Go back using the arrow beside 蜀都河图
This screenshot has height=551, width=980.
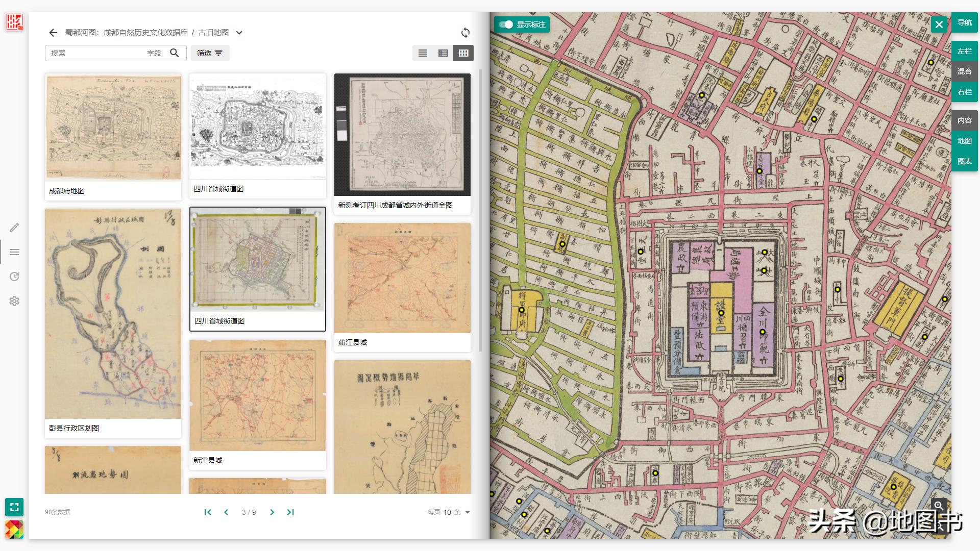click(53, 33)
